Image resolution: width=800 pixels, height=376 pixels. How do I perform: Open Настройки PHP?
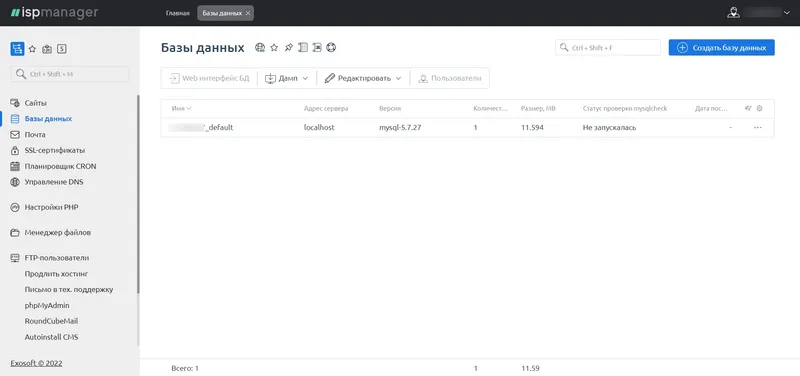coord(52,208)
